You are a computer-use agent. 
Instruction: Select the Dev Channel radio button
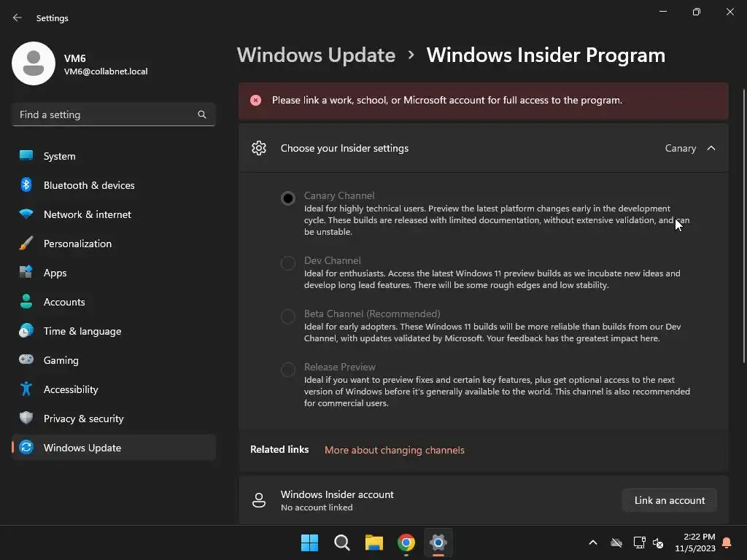click(x=287, y=262)
